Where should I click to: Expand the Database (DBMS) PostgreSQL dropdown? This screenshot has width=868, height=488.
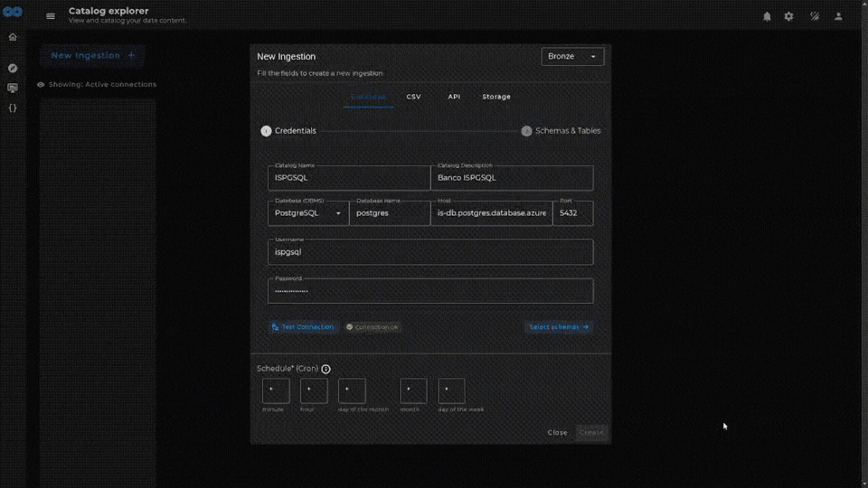point(308,213)
